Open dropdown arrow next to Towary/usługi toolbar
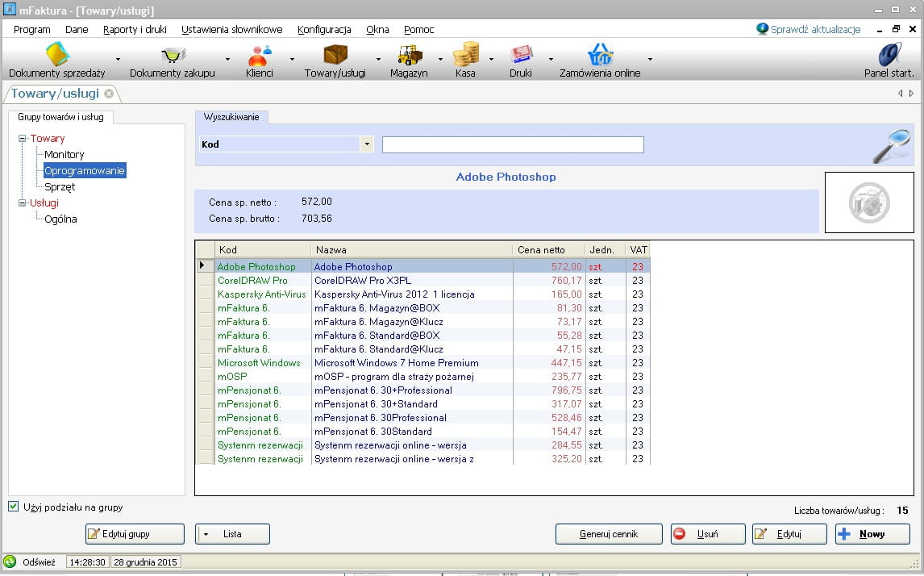This screenshot has width=924, height=576. coord(378,59)
